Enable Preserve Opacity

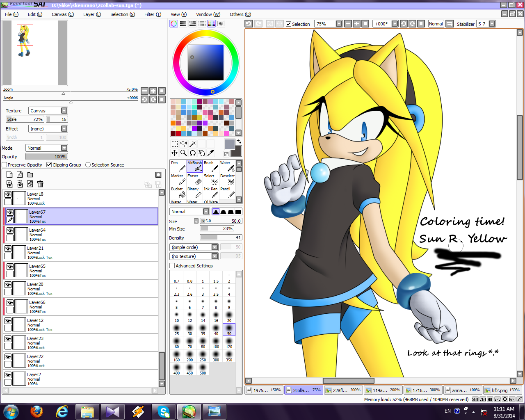(x=5, y=165)
